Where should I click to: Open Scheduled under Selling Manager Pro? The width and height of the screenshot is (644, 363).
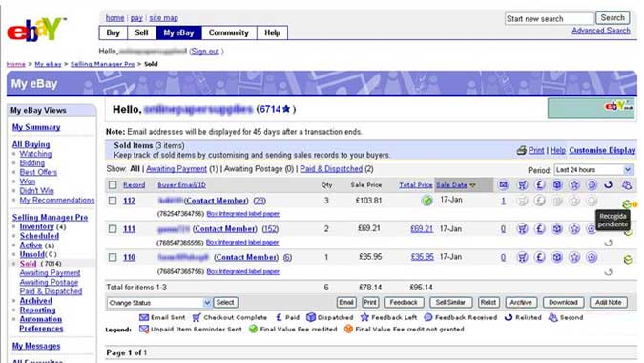click(39, 236)
